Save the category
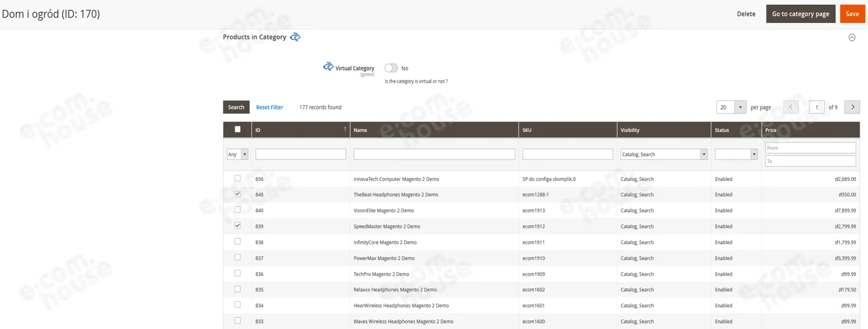Image resolution: width=868 pixels, height=329 pixels. click(x=852, y=14)
